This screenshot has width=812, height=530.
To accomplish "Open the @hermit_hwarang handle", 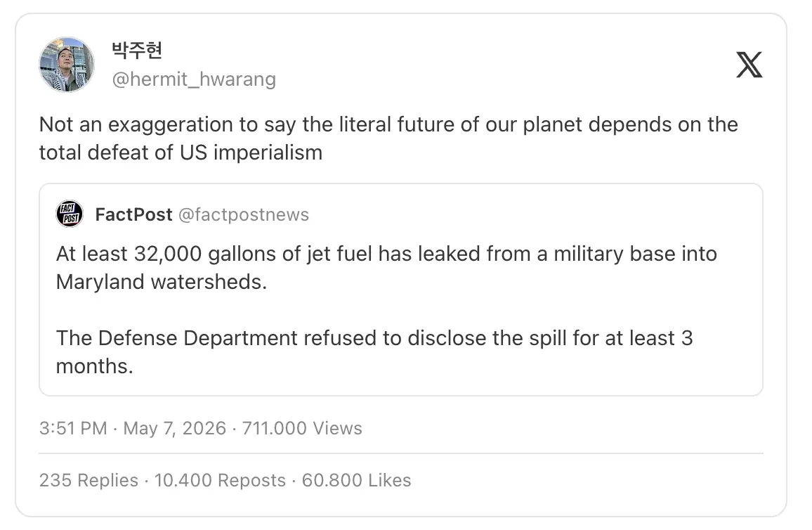I will tap(194, 79).
